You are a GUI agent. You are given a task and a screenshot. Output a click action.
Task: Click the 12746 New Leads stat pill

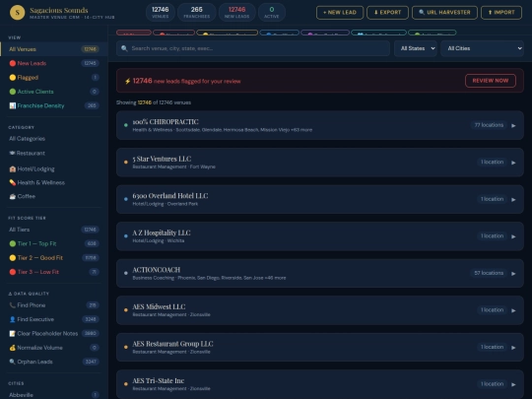pos(236,12)
